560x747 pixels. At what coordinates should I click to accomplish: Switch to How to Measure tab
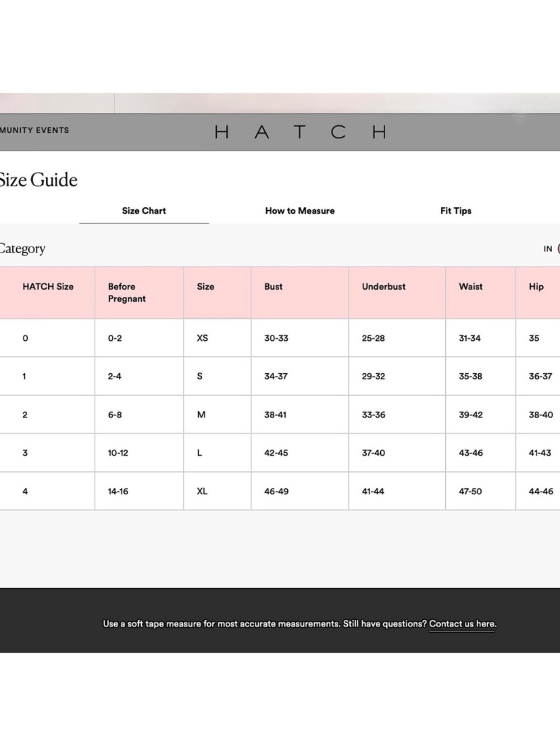click(300, 211)
